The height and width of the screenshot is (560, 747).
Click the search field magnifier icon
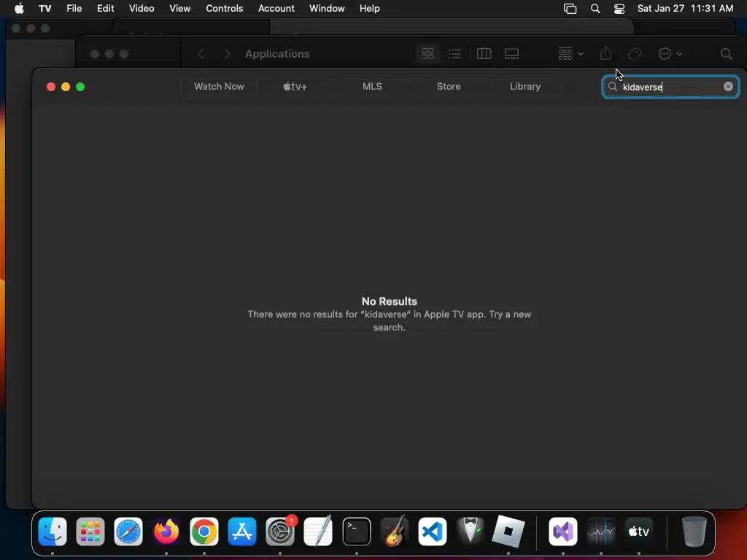click(x=613, y=87)
